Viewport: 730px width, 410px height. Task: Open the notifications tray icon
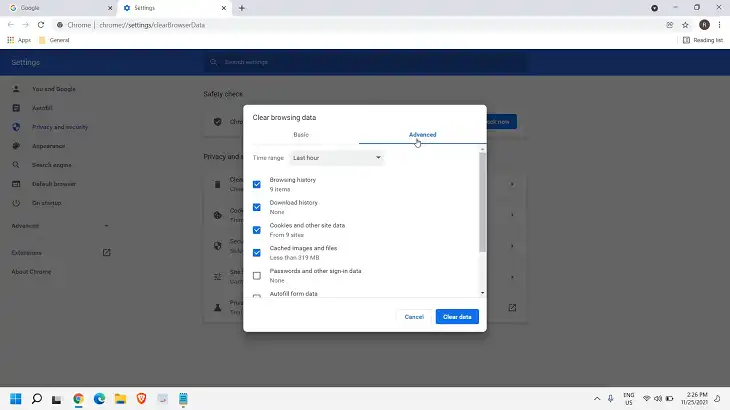[717, 399]
